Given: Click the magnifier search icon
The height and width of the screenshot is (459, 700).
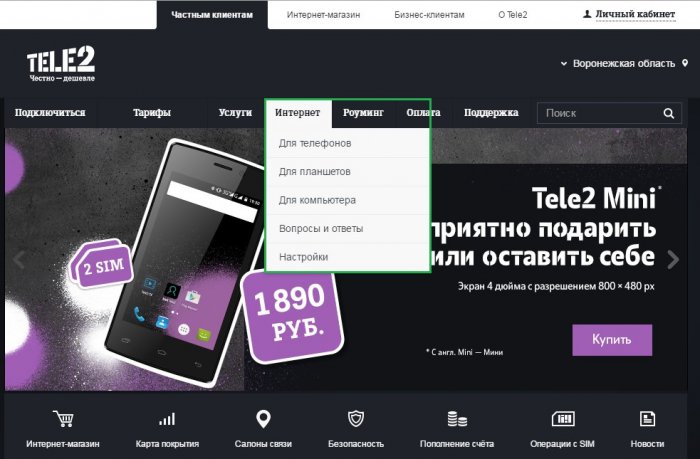Looking at the screenshot, I should coord(668,113).
